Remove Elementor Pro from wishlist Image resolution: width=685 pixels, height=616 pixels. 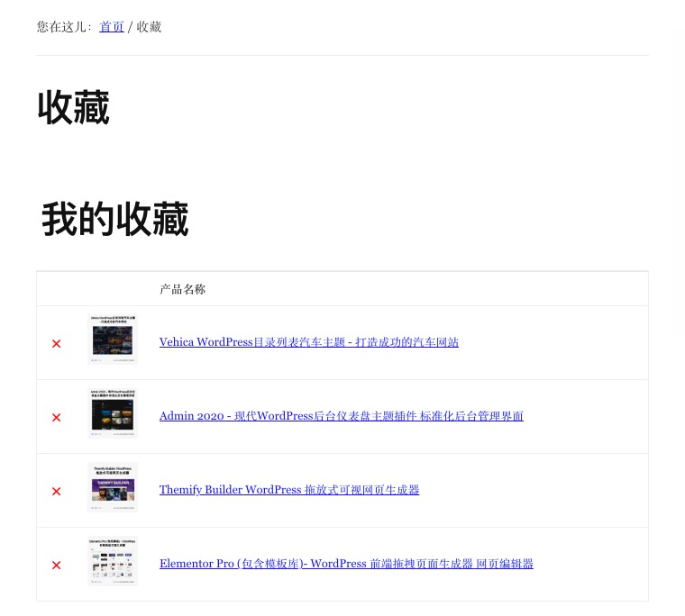(57, 565)
